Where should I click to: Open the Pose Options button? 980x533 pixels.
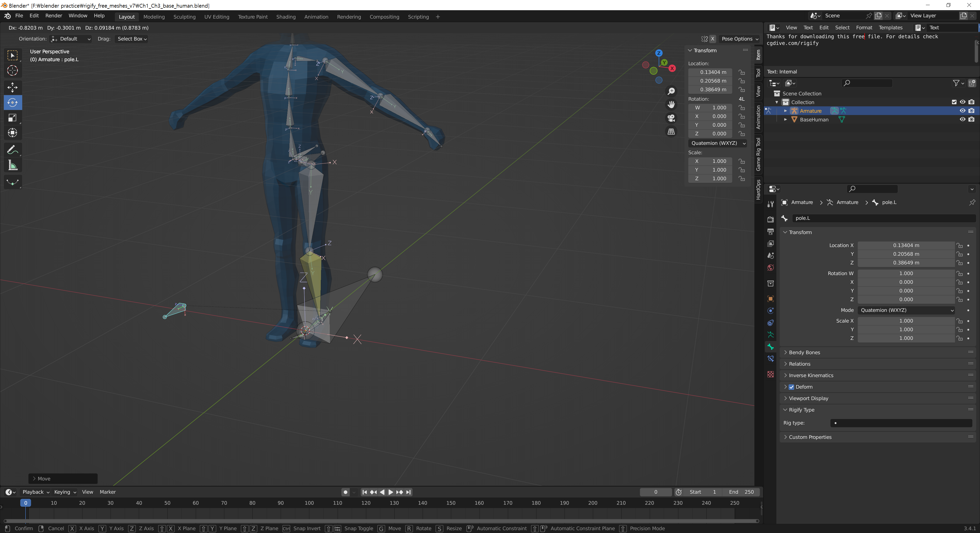point(740,39)
